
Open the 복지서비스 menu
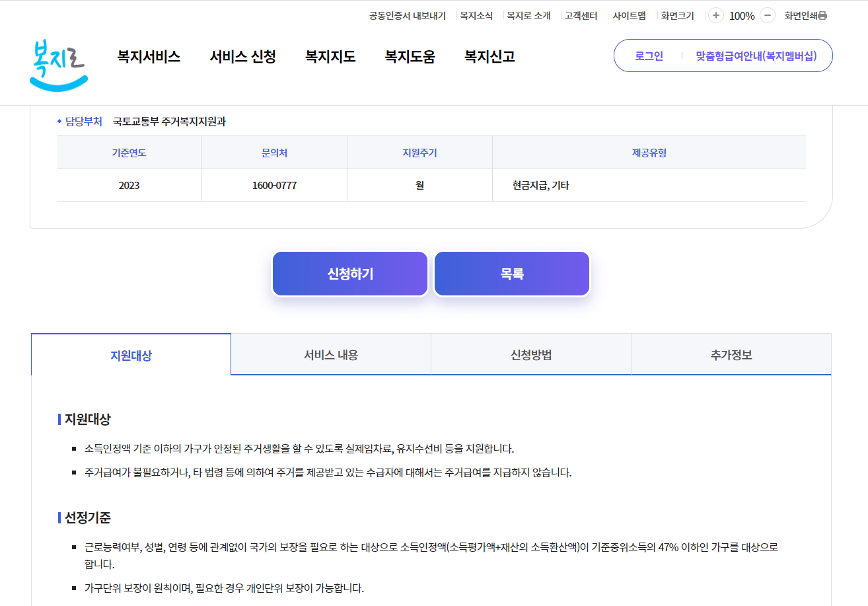pos(148,57)
